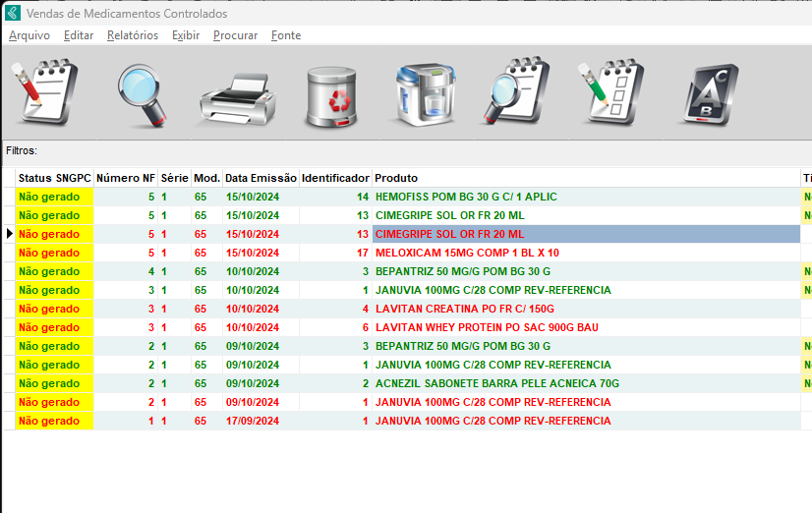812x513 pixels.
Task: Click the notepad with red pencil icon
Action: (x=43, y=93)
